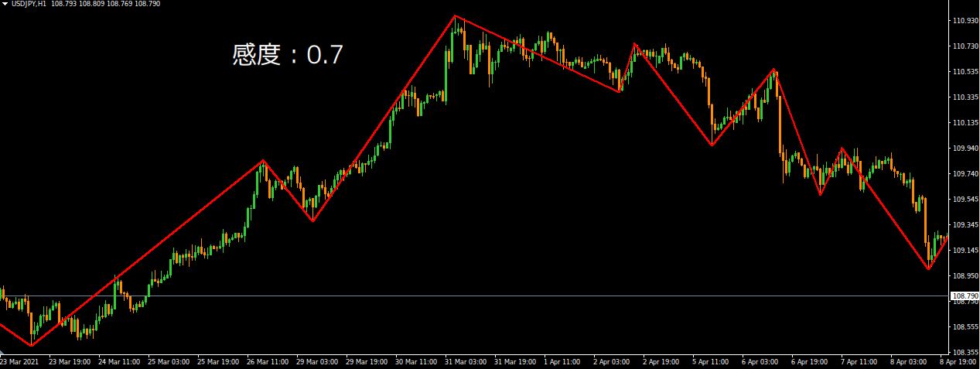Click the 6 Apr 03:00 time label
Screen dimensions: 980x369
click(x=760, y=362)
